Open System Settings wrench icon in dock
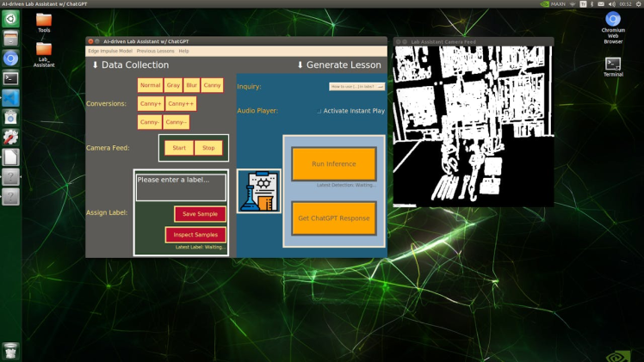 10,138
